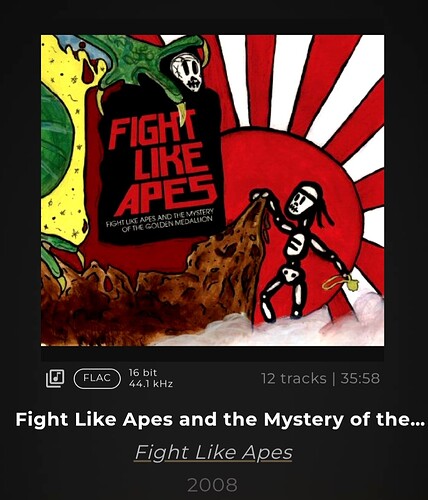Click the Golden Medallion subtitle on cover art
This screenshot has height=500, width=428.
(x=159, y=221)
